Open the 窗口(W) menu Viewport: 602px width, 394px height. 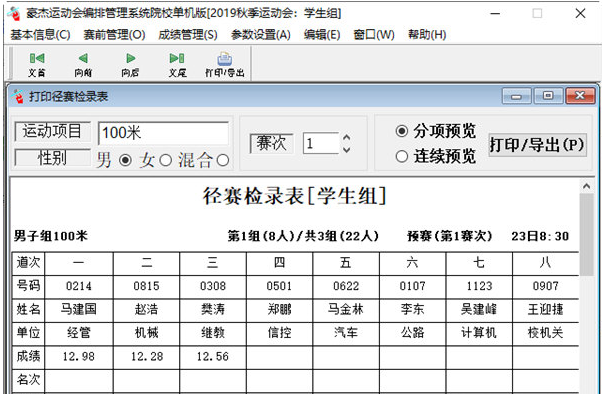374,35
